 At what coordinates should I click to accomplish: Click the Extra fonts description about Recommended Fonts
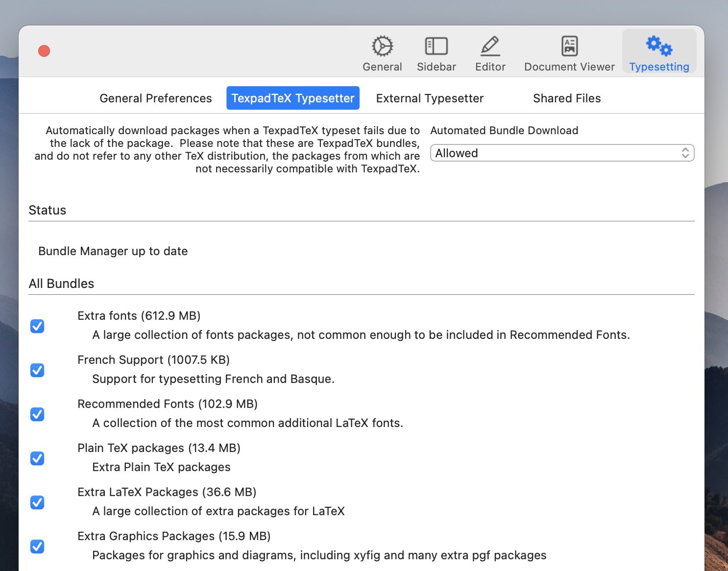click(361, 335)
